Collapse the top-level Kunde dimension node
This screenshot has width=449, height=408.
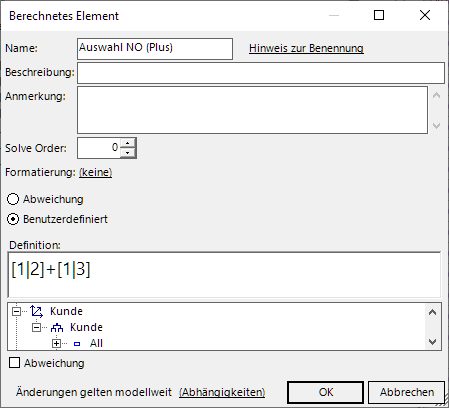tap(16, 311)
